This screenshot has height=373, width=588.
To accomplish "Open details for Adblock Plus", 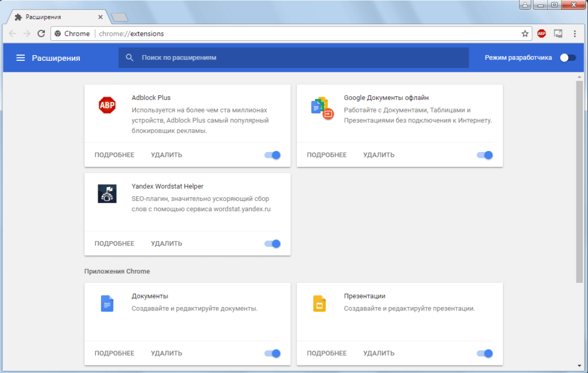I will 114,155.
